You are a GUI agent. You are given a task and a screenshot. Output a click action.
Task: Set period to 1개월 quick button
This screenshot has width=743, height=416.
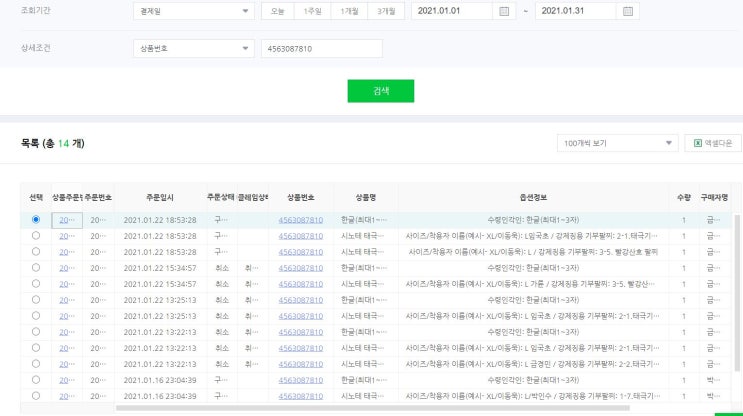click(x=349, y=11)
